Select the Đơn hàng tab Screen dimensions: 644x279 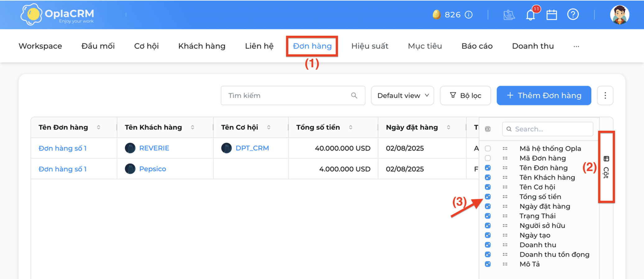(x=312, y=46)
